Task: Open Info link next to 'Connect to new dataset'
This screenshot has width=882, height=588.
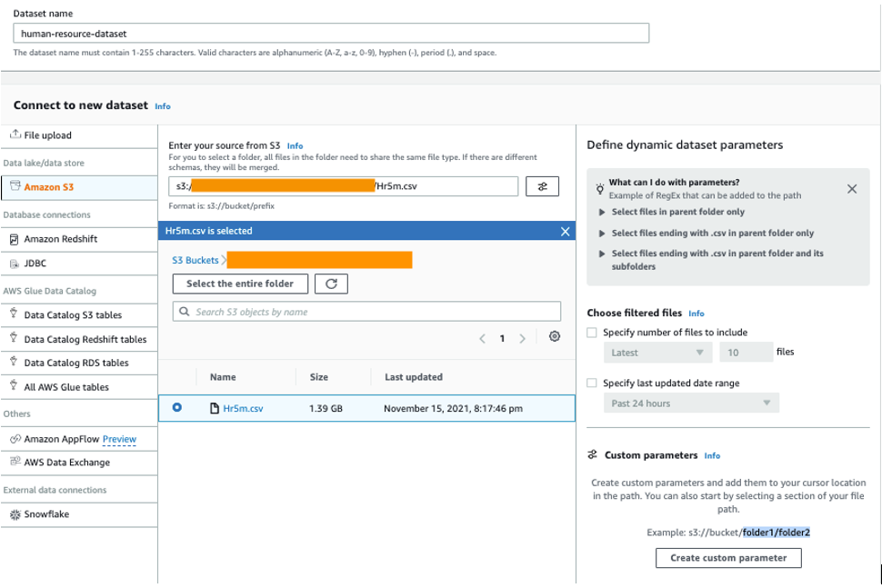Action: click(x=163, y=106)
